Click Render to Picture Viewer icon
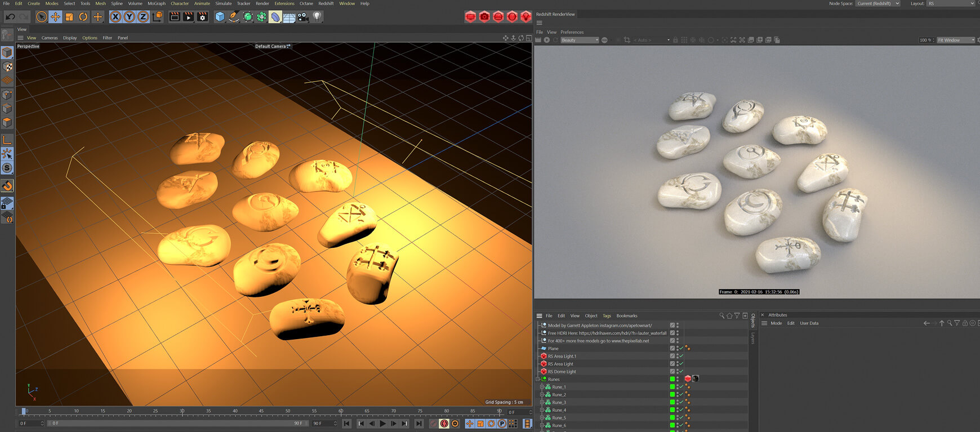980x432 pixels. 188,17
